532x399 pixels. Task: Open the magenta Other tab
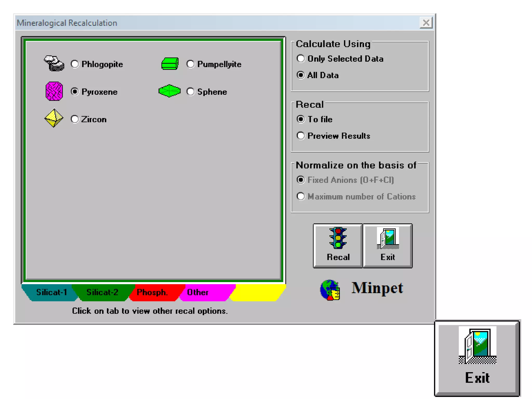[198, 292]
